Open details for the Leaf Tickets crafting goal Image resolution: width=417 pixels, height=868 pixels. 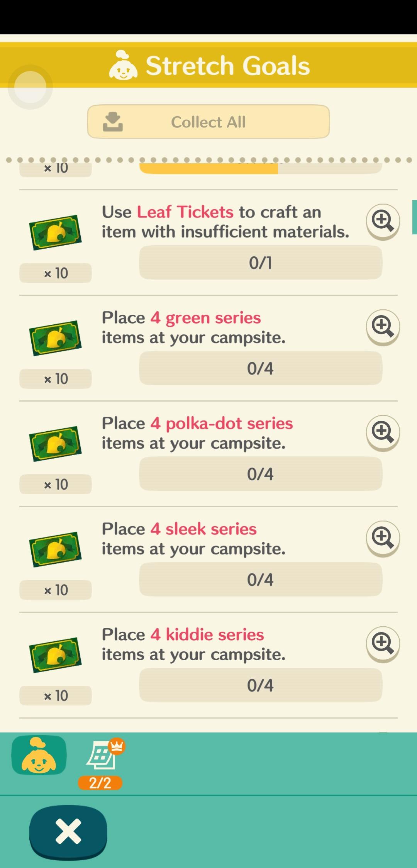coord(383,221)
